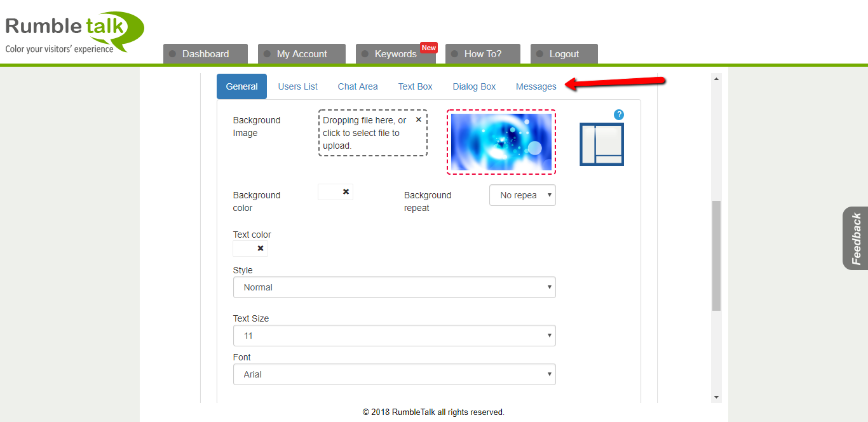Expand the Style dropdown showing Normal
Image resolution: width=868 pixels, height=422 pixels.
[394, 287]
